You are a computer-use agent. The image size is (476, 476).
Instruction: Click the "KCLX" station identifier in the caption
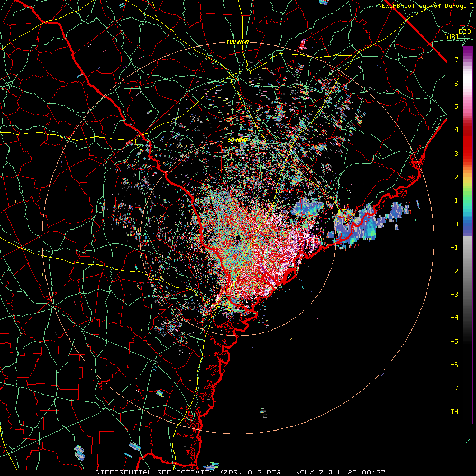pyautogui.click(x=305, y=472)
